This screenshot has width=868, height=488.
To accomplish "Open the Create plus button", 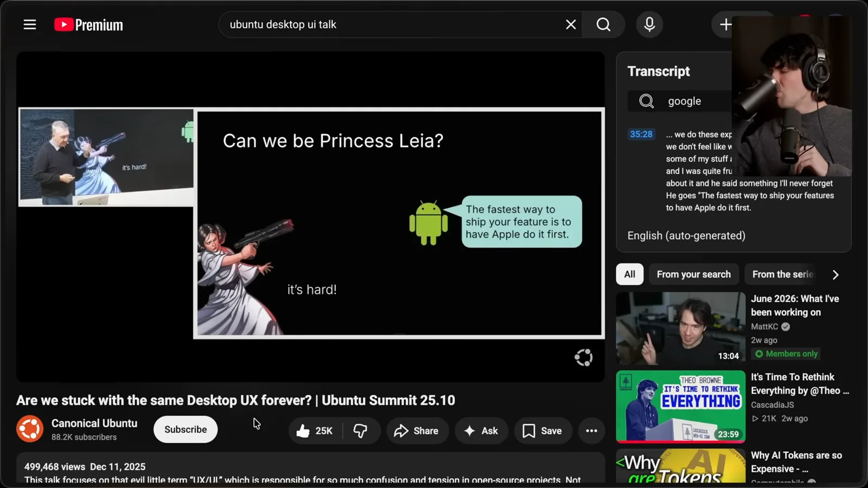I will (725, 24).
